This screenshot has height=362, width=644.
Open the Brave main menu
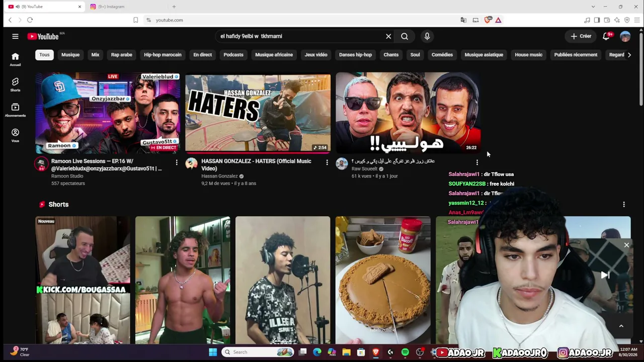click(637, 20)
